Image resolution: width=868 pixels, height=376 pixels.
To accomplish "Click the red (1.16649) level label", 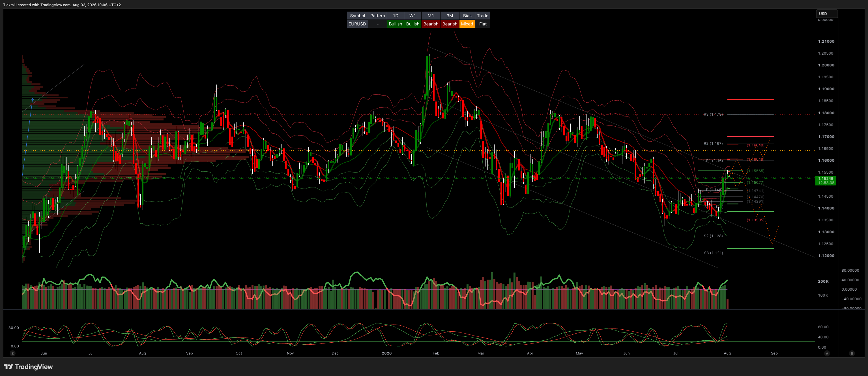I will [755, 145].
